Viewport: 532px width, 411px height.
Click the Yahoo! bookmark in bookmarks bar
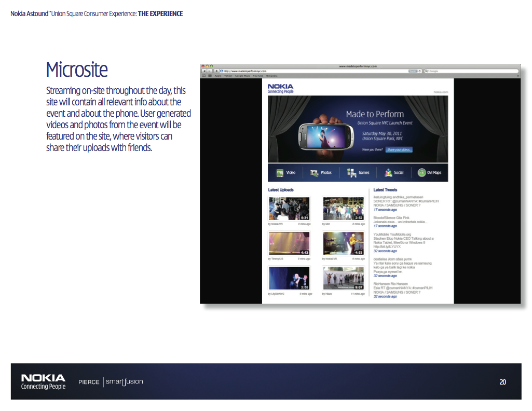click(228, 76)
